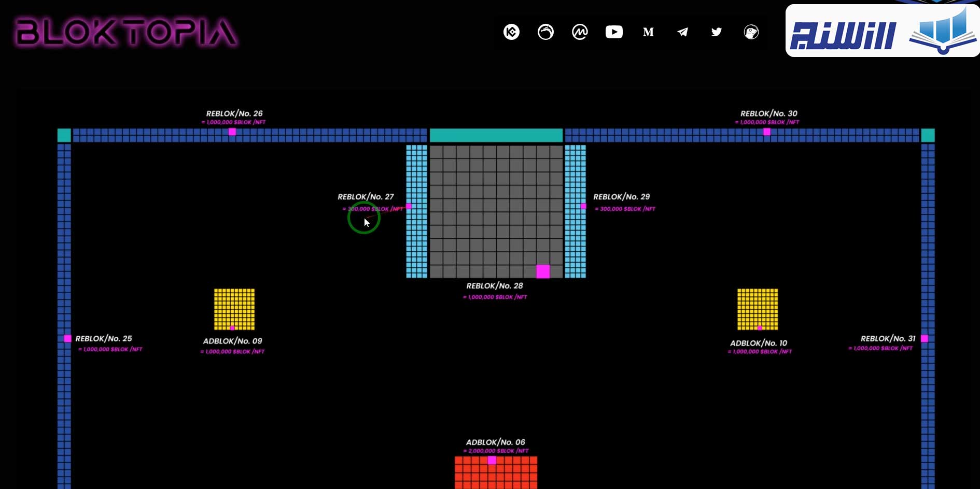Click the circular dragon emblem icon

(545, 32)
